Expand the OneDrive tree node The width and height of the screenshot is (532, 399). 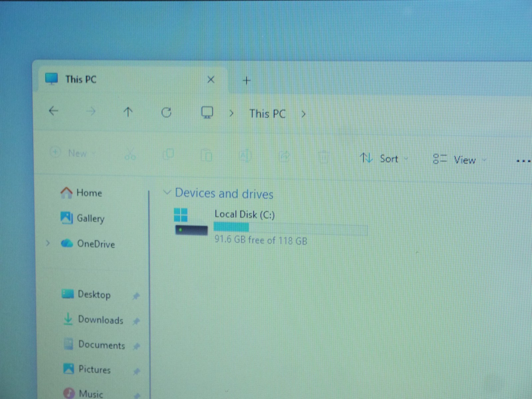click(x=48, y=243)
